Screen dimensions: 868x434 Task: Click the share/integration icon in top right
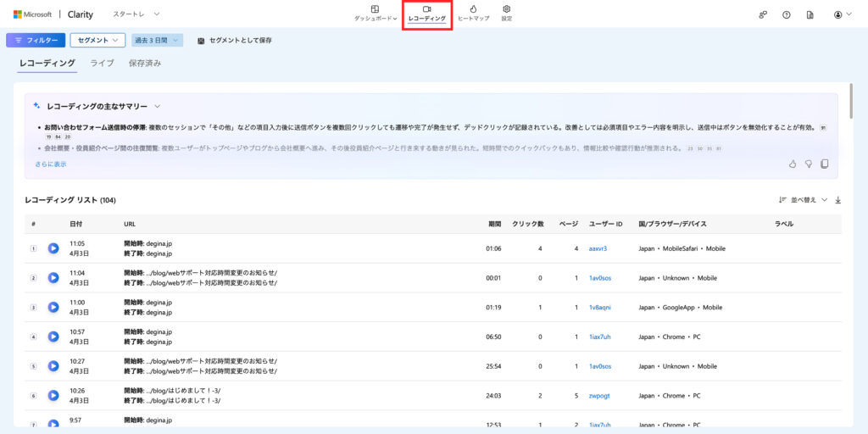coord(763,14)
